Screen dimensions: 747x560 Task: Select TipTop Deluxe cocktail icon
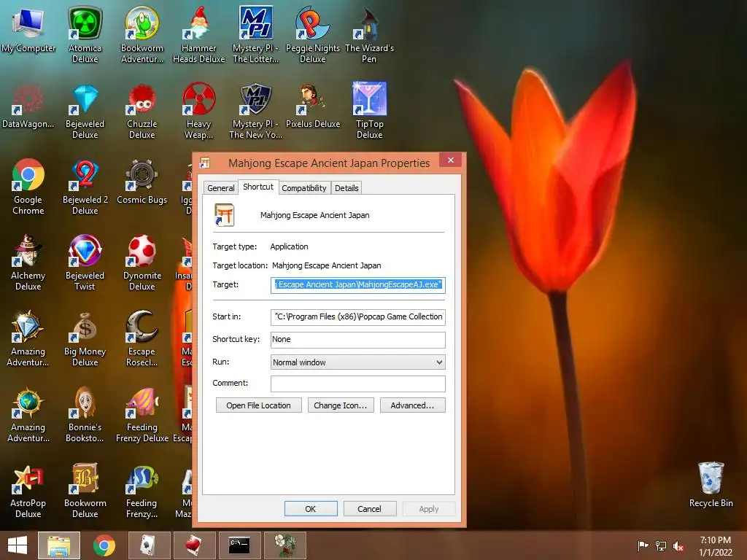pyautogui.click(x=369, y=111)
